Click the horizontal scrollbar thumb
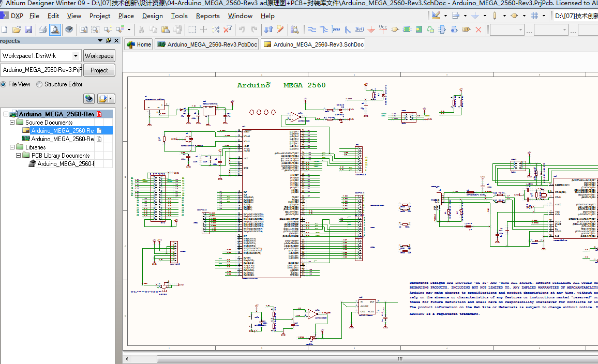The image size is (598, 364). [400, 359]
